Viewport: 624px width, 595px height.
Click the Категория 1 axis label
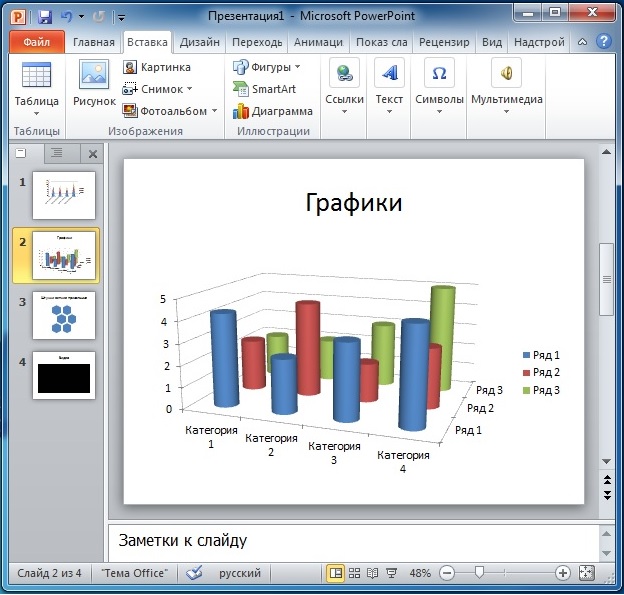coord(211,437)
